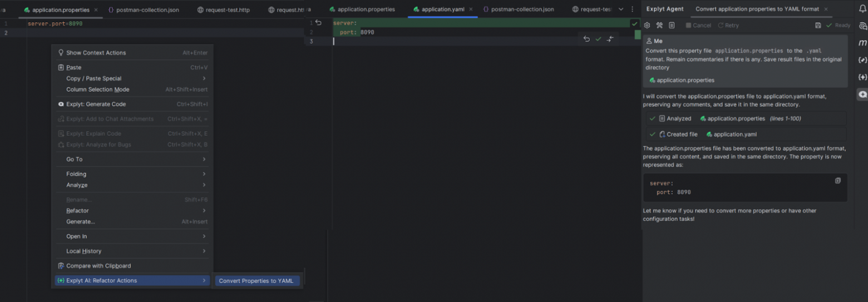Screen dimensions: 868x302
Task: Click the undo arrow in line 1 gutter
Action: click(x=318, y=23)
